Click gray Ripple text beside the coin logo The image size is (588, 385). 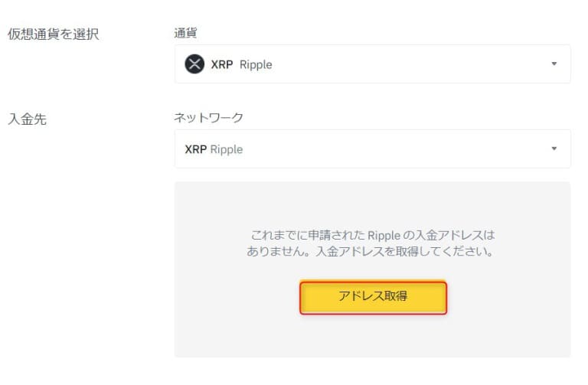(256, 65)
